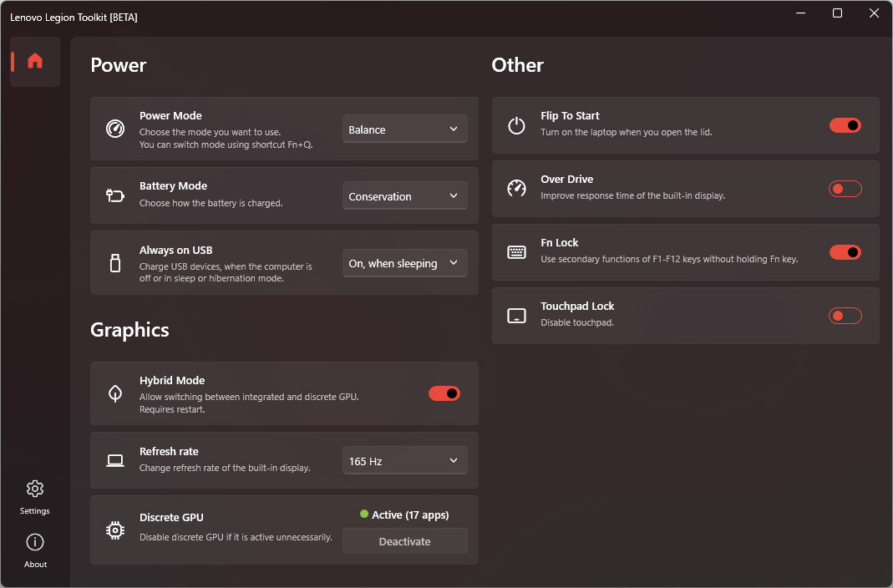Click the Power Mode title text
This screenshot has width=893, height=588.
171,115
